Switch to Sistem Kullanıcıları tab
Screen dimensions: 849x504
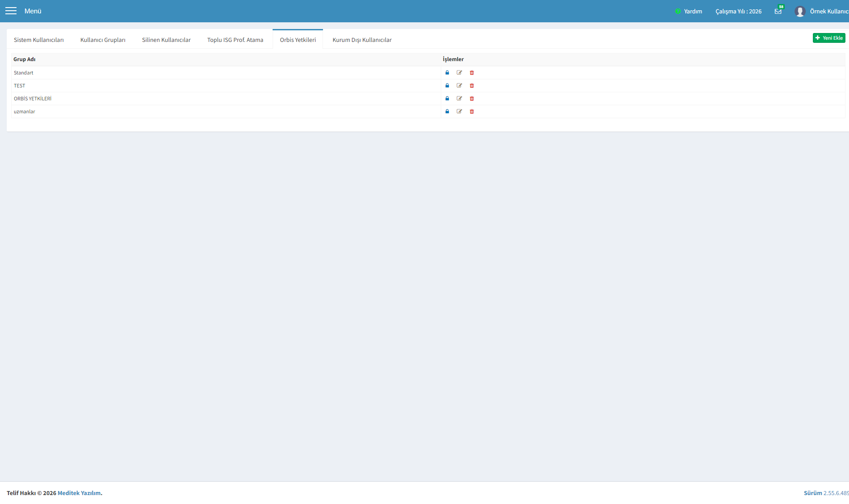point(39,40)
